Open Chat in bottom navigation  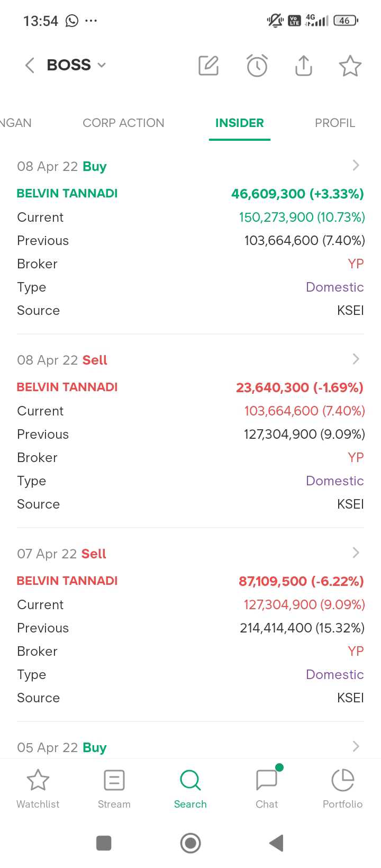pyautogui.click(x=267, y=789)
